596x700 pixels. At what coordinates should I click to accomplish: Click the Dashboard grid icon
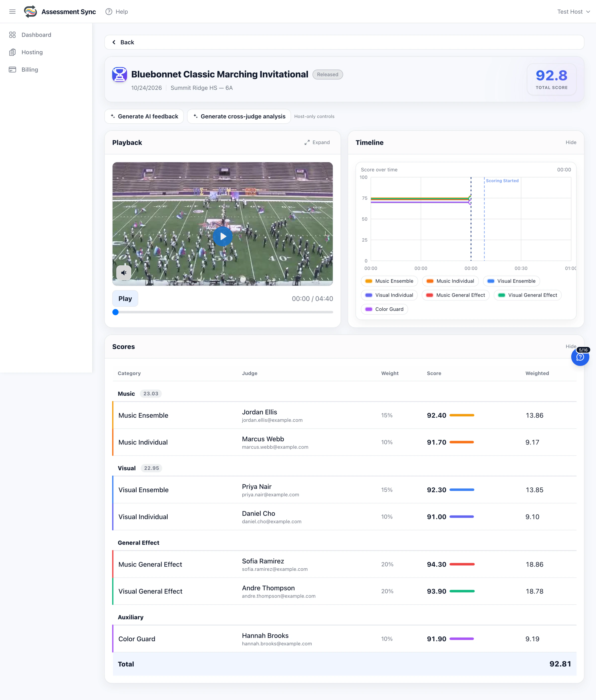click(x=12, y=35)
